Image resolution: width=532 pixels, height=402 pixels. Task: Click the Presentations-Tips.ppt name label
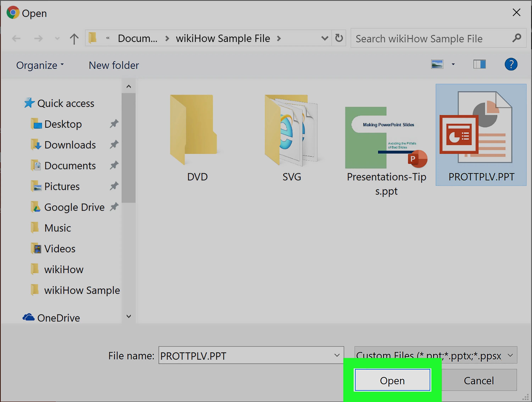click(386, 184)
